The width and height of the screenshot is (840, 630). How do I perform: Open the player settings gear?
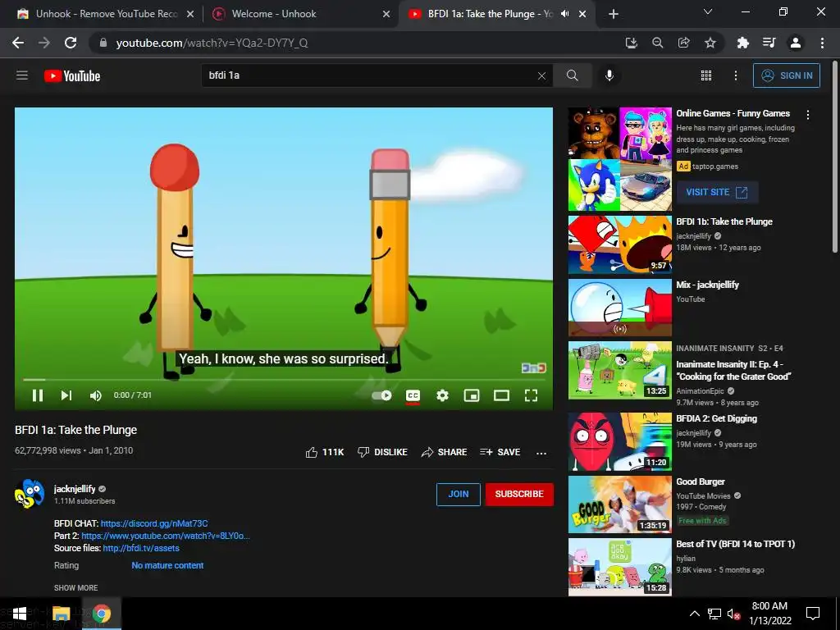point(442,395)
